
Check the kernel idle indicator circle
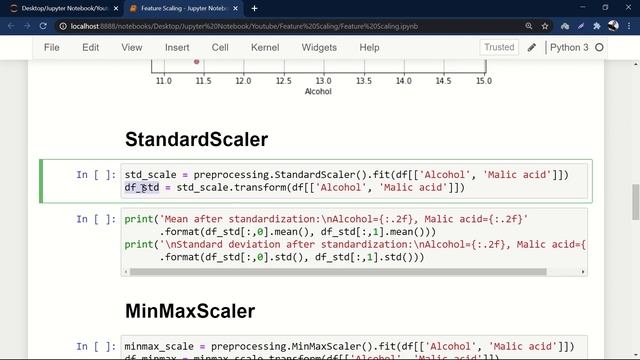599,47
